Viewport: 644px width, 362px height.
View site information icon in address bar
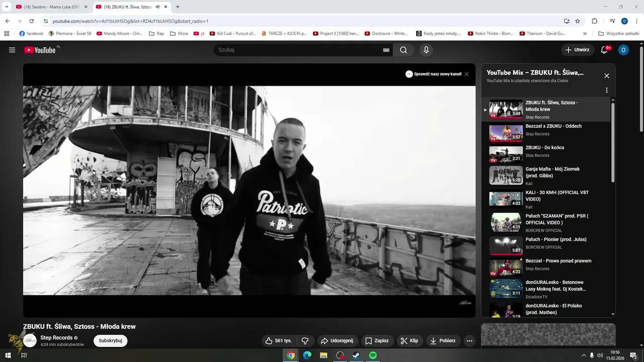point(46,21)
